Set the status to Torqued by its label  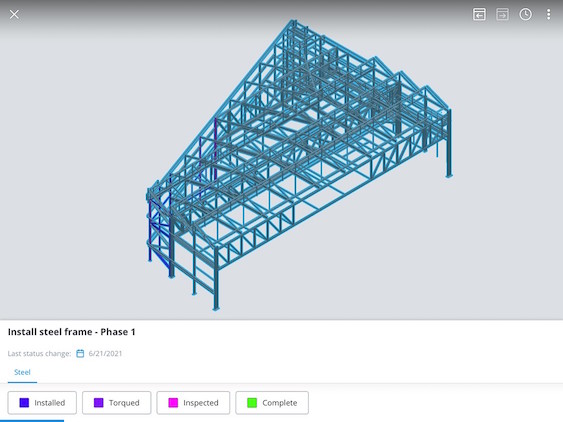pyautogui.click(x=124, y=403)
